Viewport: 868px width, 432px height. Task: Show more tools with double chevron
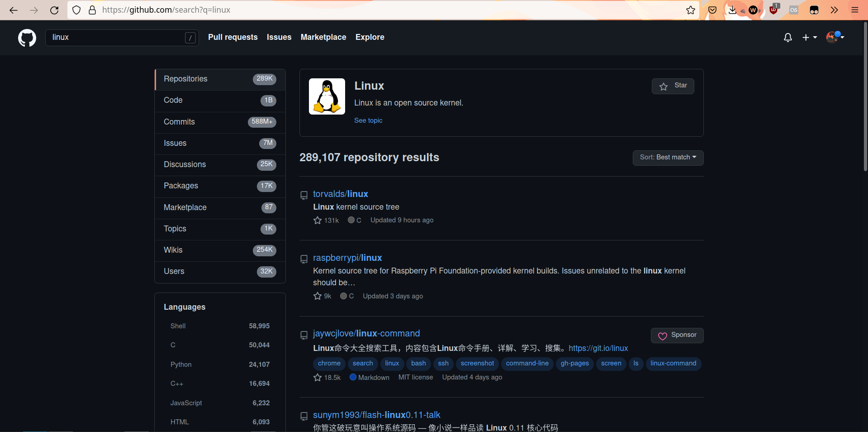(x=835, y=10)
